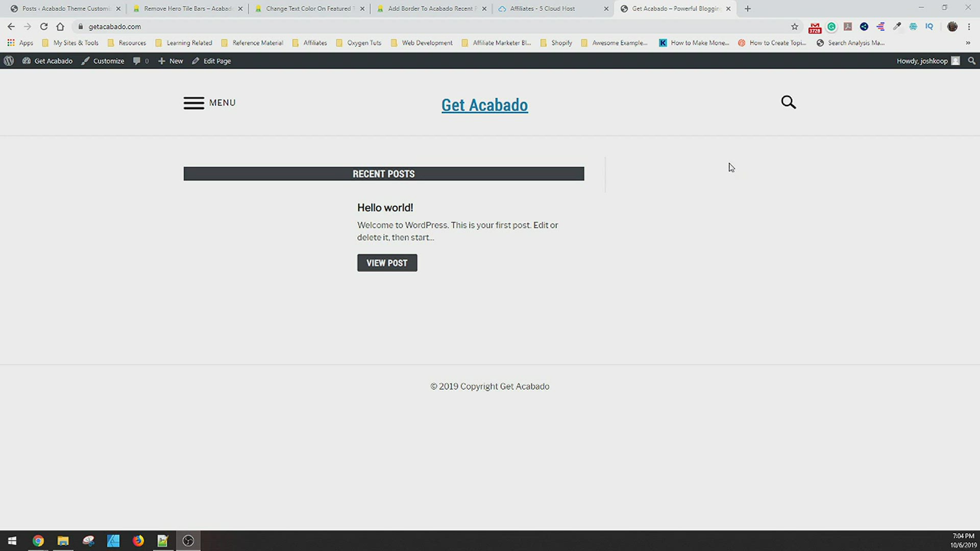This screenshot has width=980, height=551.
Task: Open Oxygen Tuts bookmark folder
Action: [x=359, y=43]
